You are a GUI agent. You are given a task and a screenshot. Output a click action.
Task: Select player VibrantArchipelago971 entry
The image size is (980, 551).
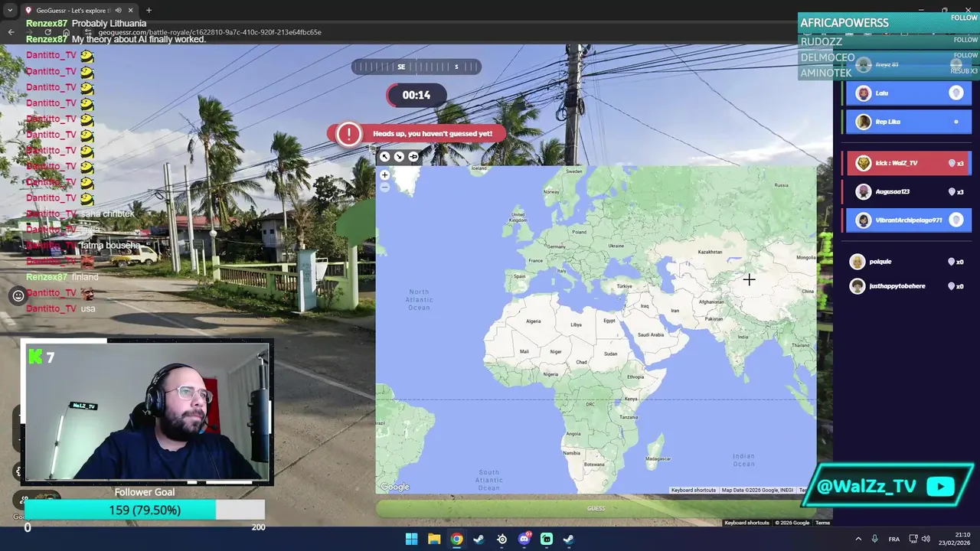(x=908, y=220)
